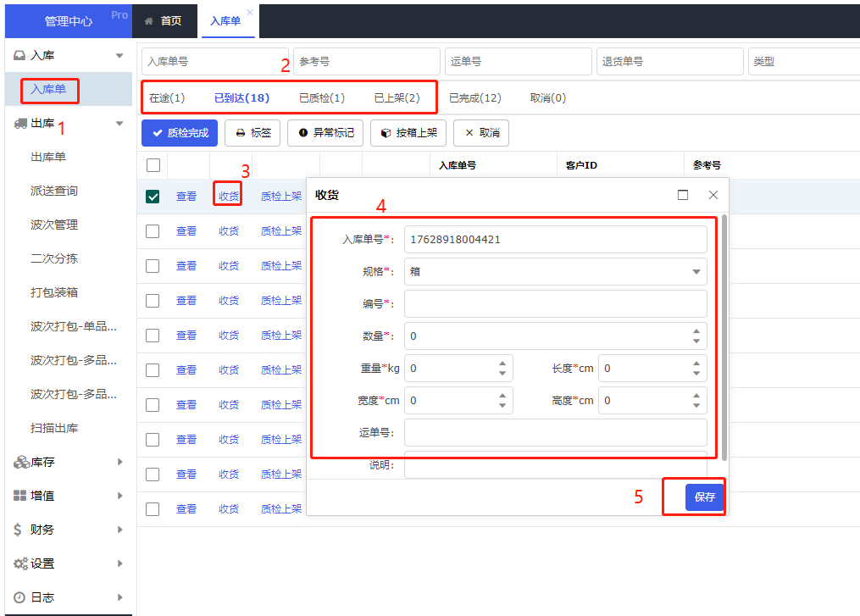Focus the 入库单号 search filter field
Image resolution: width=860 pixels, height=616 pixels.
pos(215,62)
